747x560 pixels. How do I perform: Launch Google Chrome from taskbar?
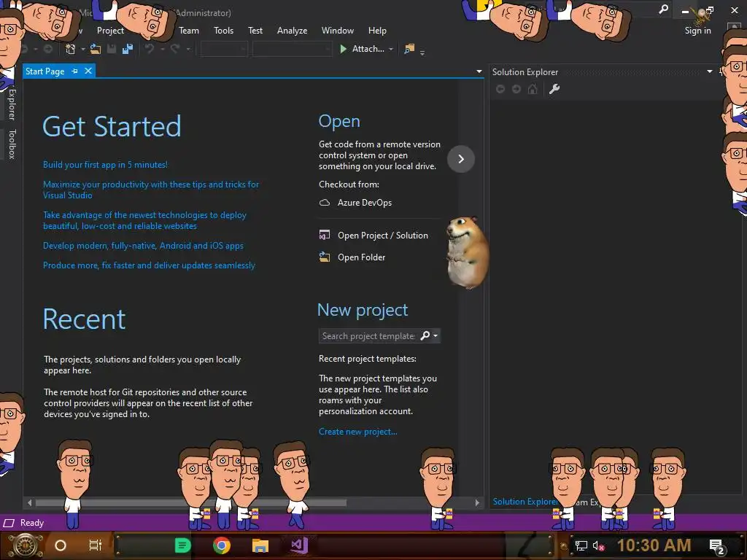point(222,545)
